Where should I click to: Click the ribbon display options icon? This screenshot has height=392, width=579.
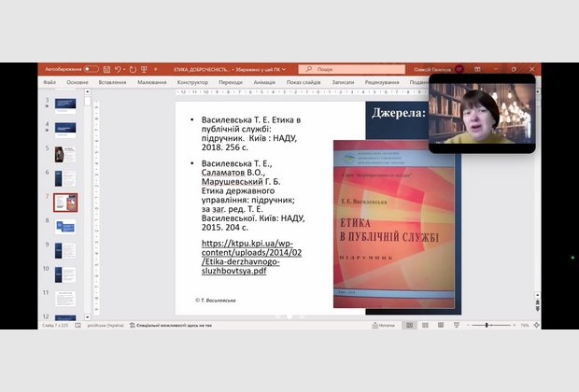tap(477, 69)
